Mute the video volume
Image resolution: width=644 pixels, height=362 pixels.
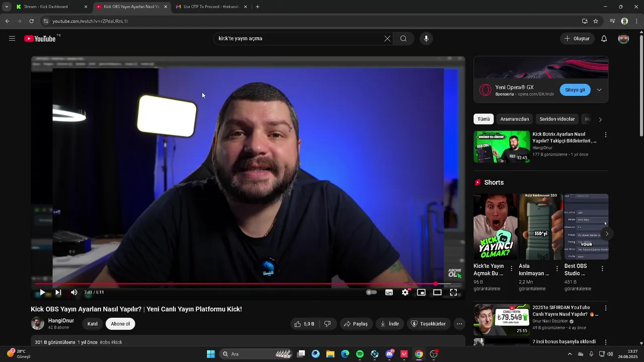pyautogui.click(x=74, y=292)
